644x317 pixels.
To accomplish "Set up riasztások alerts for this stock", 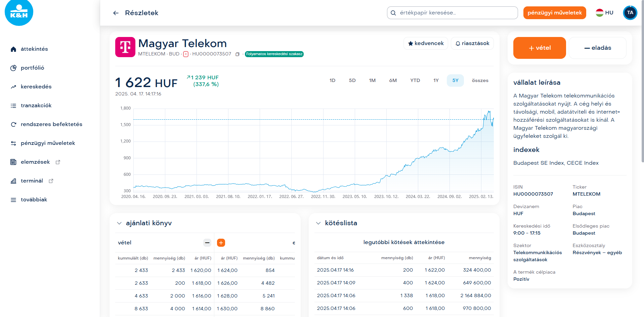I will (472, 43).
